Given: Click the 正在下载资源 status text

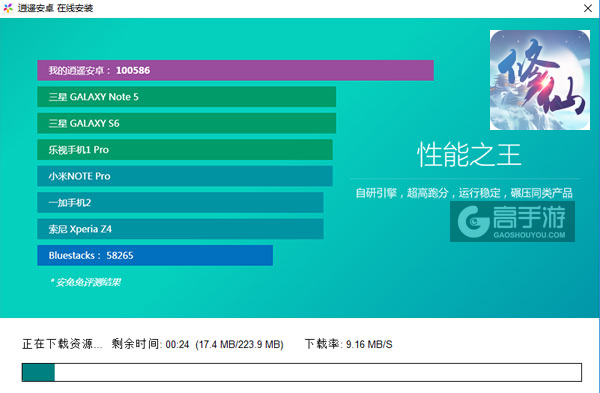Looking at the screenshot, I should [62, 344].
